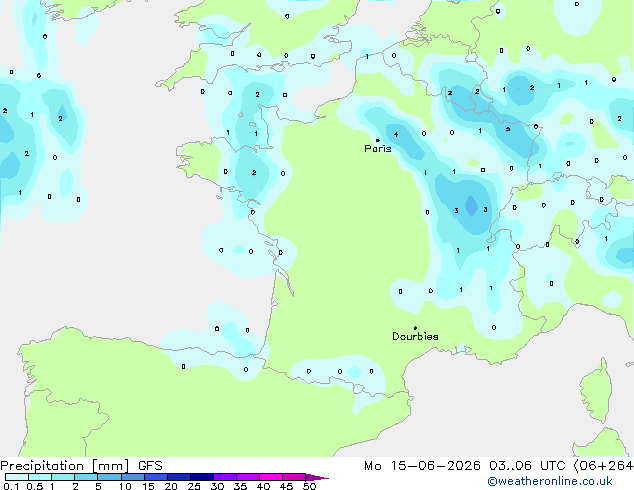Pick the 5–10 mm legend swatch
This screenshot has height=490, width=634.
109,477
